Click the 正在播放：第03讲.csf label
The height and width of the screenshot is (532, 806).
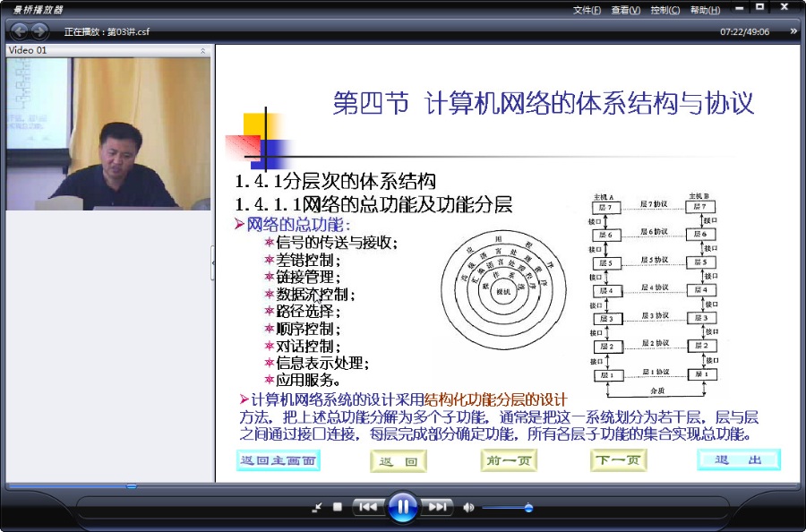click(107, 32)
